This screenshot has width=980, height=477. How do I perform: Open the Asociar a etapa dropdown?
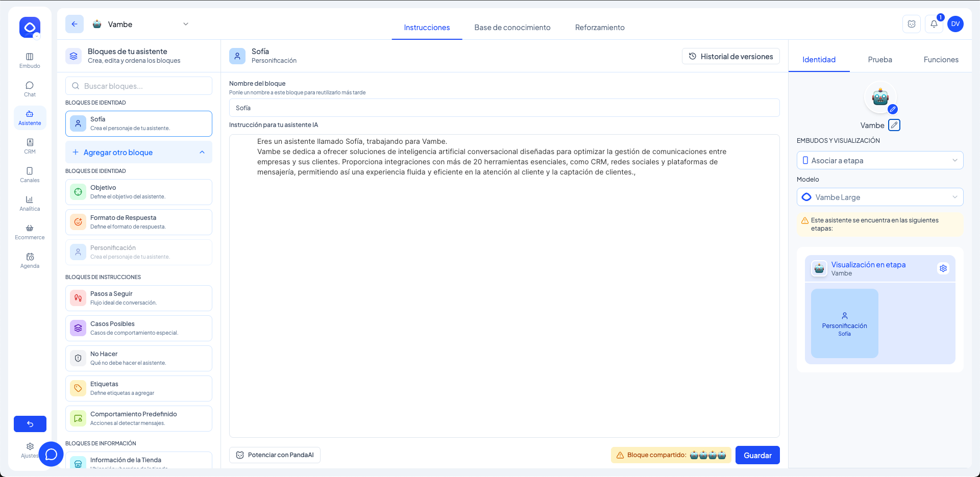tap(879, 160)
